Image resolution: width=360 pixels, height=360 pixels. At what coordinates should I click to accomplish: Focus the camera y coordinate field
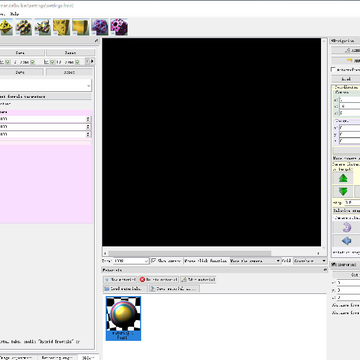[349, 106]
